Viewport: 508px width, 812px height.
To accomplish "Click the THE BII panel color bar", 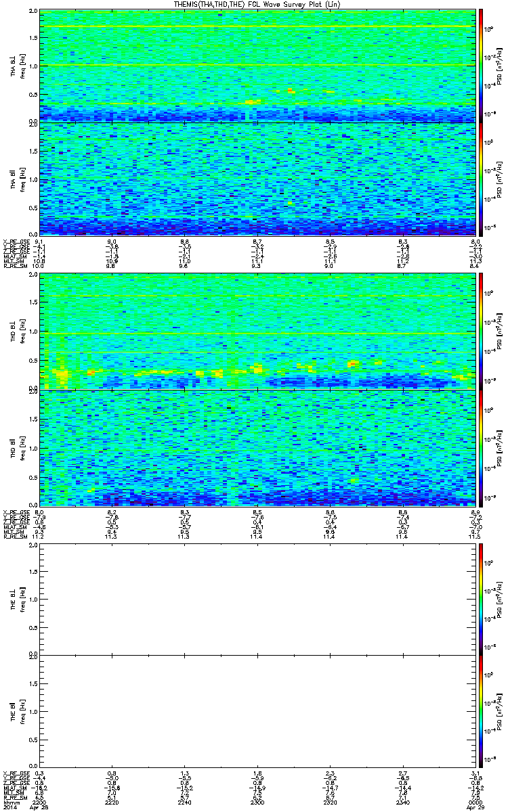I will 482,711.
